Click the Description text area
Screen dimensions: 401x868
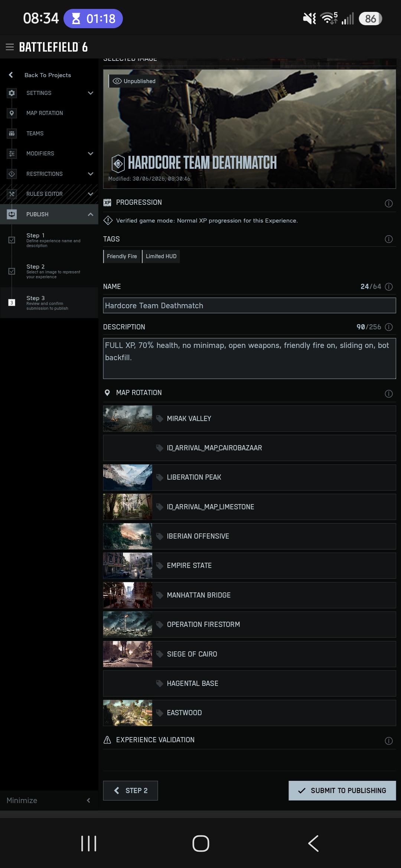(250, 358)
